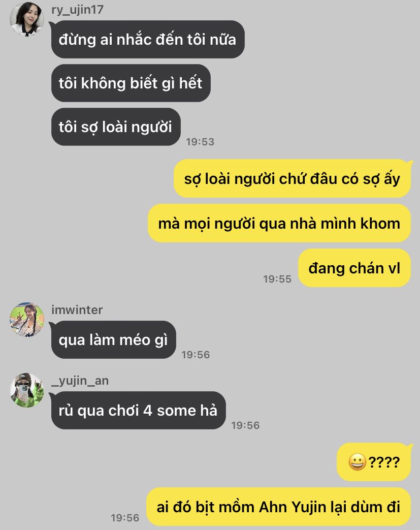
Task: Tap the 'đang chán vl' message
Action: [x=354, y=268]
